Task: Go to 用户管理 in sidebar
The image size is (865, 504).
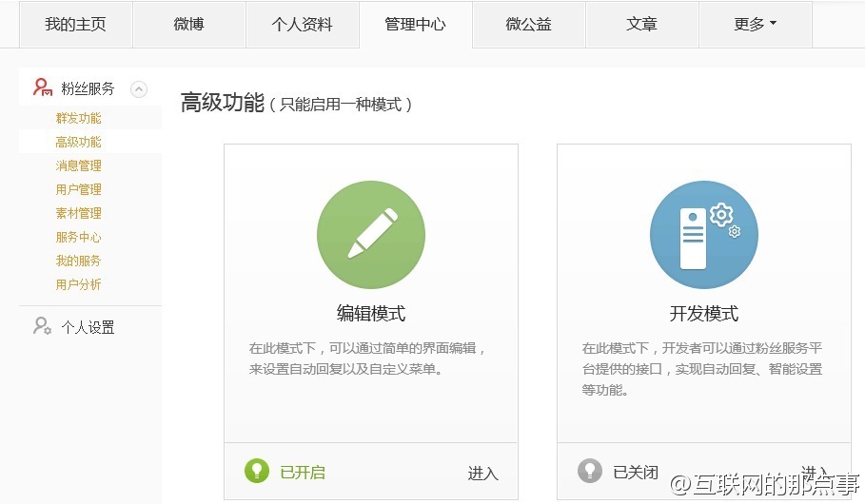Action: click(x=78, y=189)
